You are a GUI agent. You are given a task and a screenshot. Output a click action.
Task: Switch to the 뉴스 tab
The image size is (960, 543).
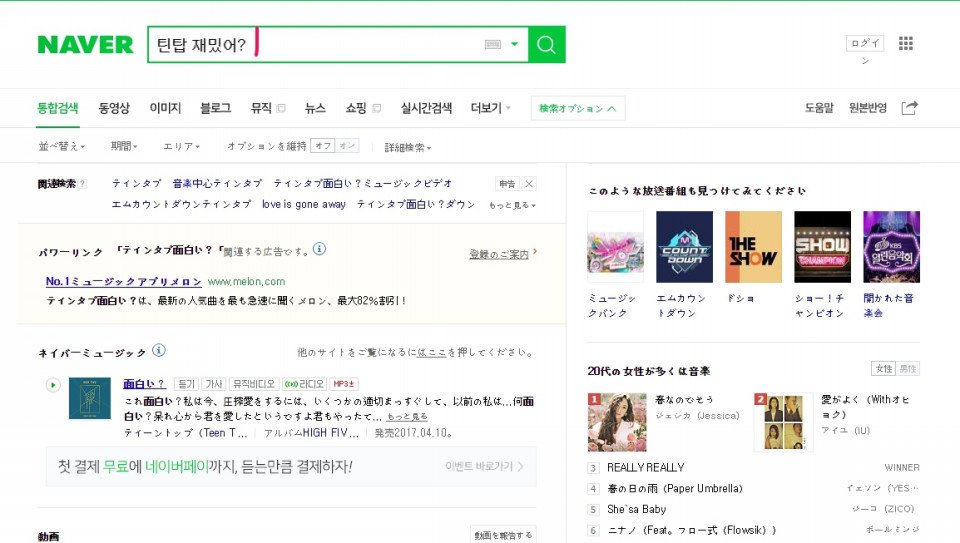click(x=315, y=108)
